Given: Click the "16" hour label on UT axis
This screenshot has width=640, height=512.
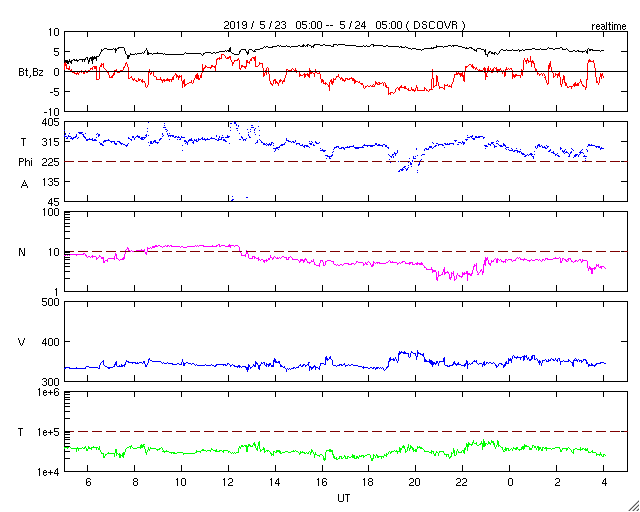Looking at the screenshot, I should (322, 483).
